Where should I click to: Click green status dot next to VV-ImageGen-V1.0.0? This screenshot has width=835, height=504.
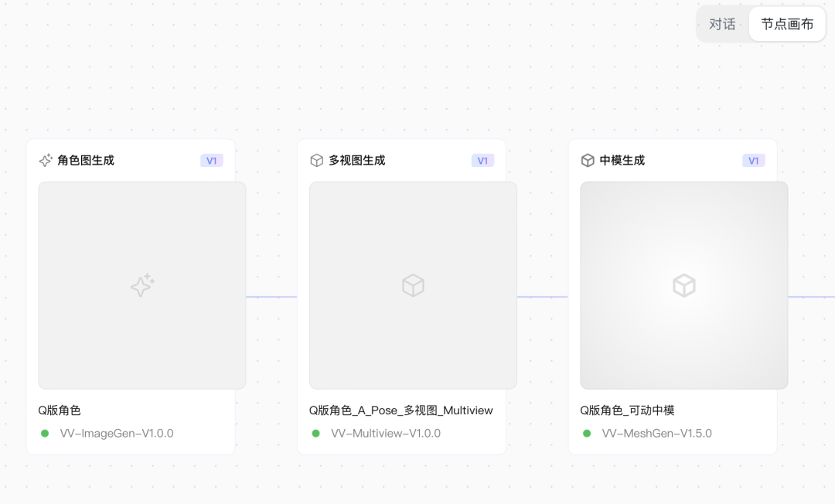tap(46, 433)
